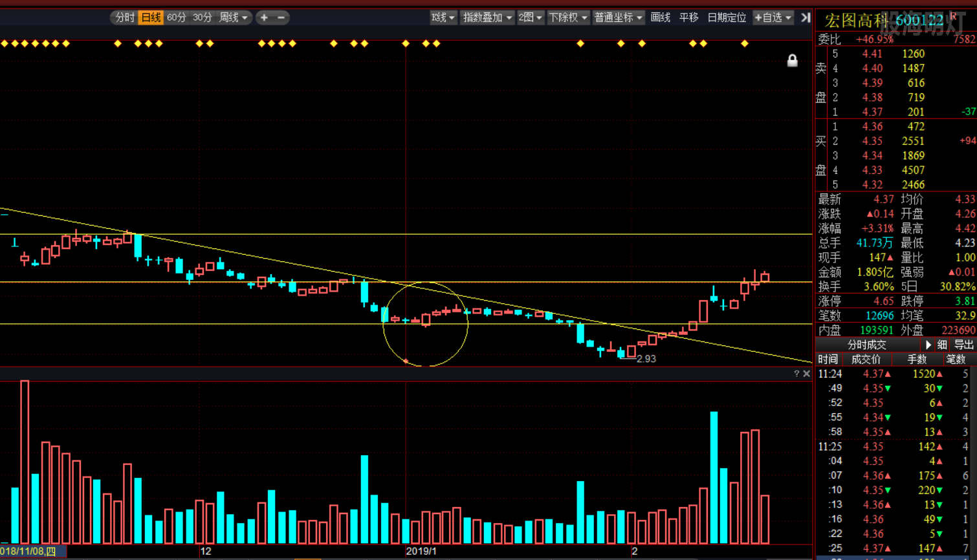Click the 金额 value 1.805亿
Viewport: 977px width, 560px height.
[x=875, y=272]
